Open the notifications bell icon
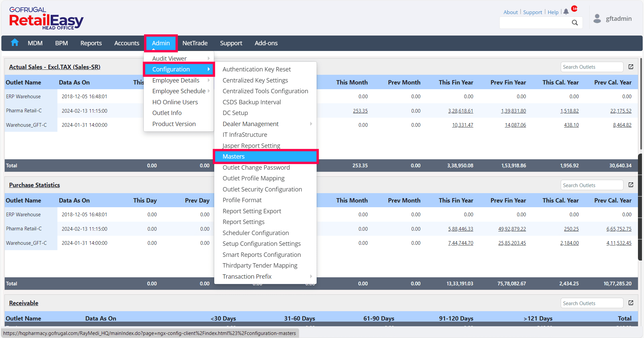 pyautogui.click(x=566, y=12)
